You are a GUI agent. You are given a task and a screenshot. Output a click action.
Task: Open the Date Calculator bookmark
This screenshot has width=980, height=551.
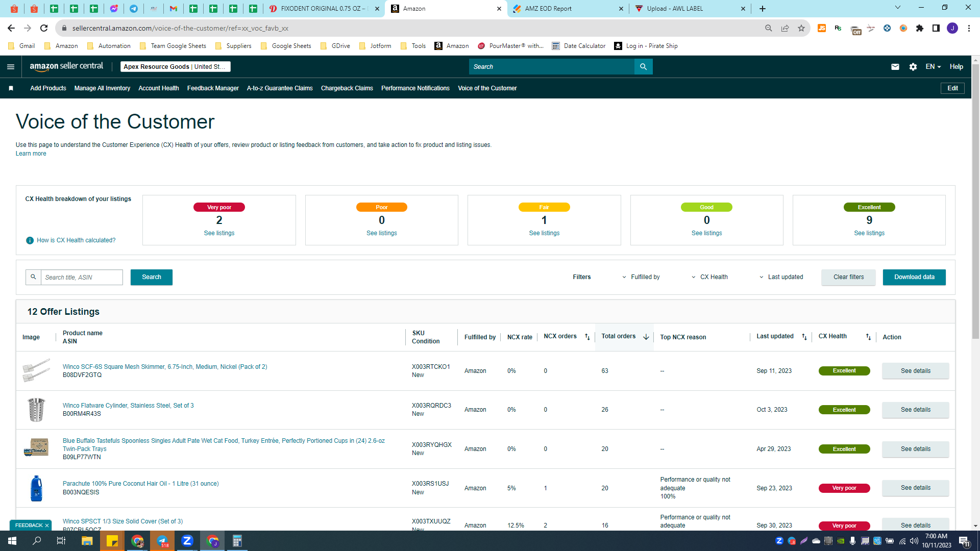579,46
